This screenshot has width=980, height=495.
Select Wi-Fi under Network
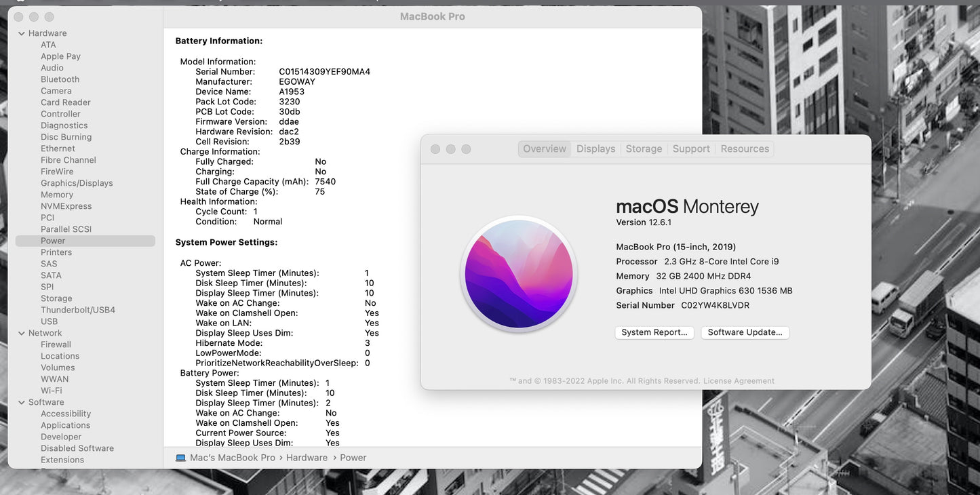(x=51, y=391)
